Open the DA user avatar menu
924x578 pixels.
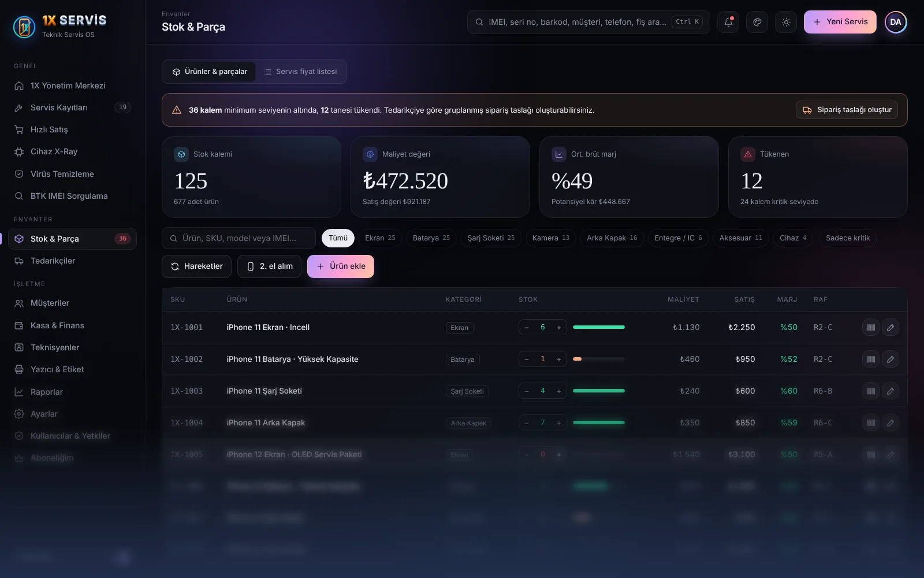(896, 22)
